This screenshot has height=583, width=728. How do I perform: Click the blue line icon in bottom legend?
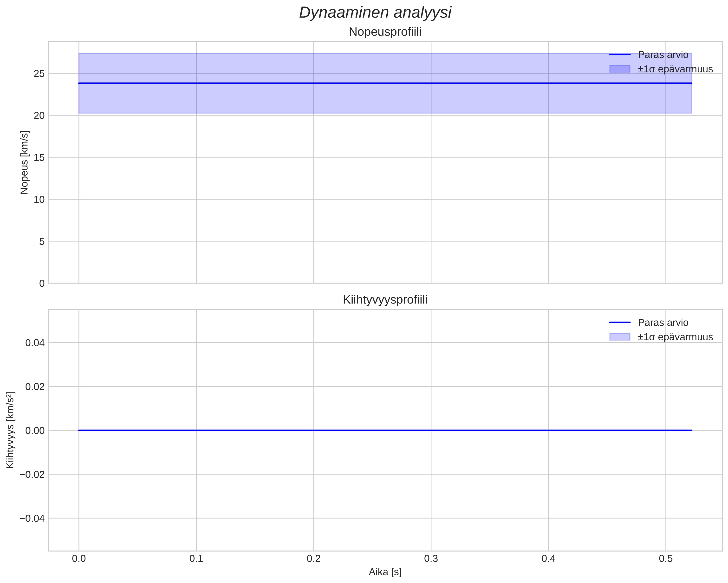(620, 323)
